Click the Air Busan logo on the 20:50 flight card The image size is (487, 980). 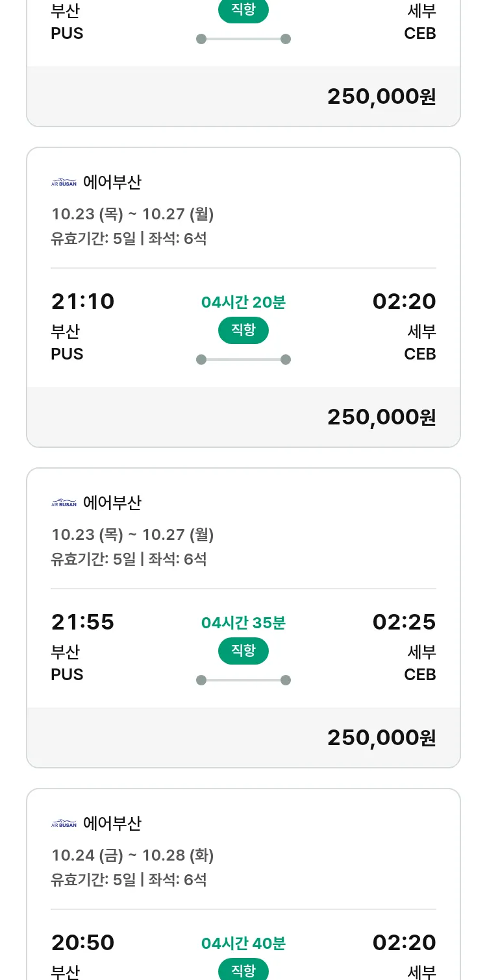64,824
